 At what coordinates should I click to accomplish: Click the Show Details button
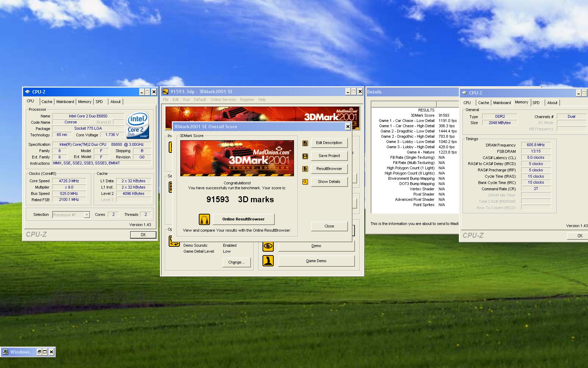pyautogui.click(x=329, y=182)
